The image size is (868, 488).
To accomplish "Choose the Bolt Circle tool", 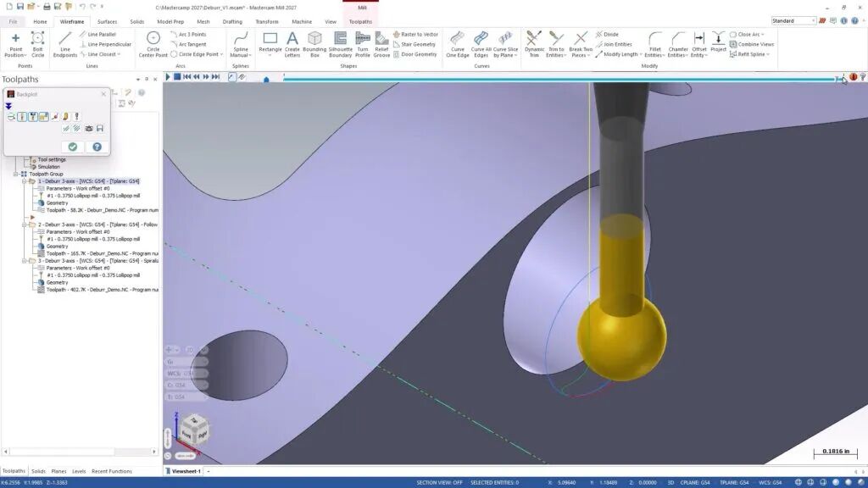I will pyautogui.click(x=37, y=44).
